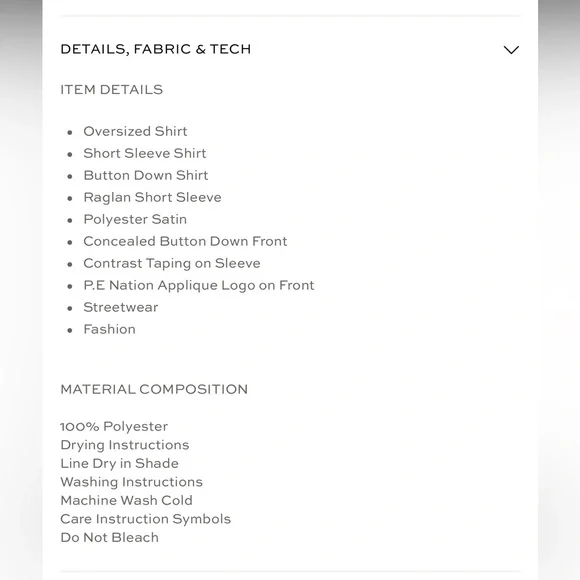Select the Item Details subheading
580x580 pixels.
[112, 90]
